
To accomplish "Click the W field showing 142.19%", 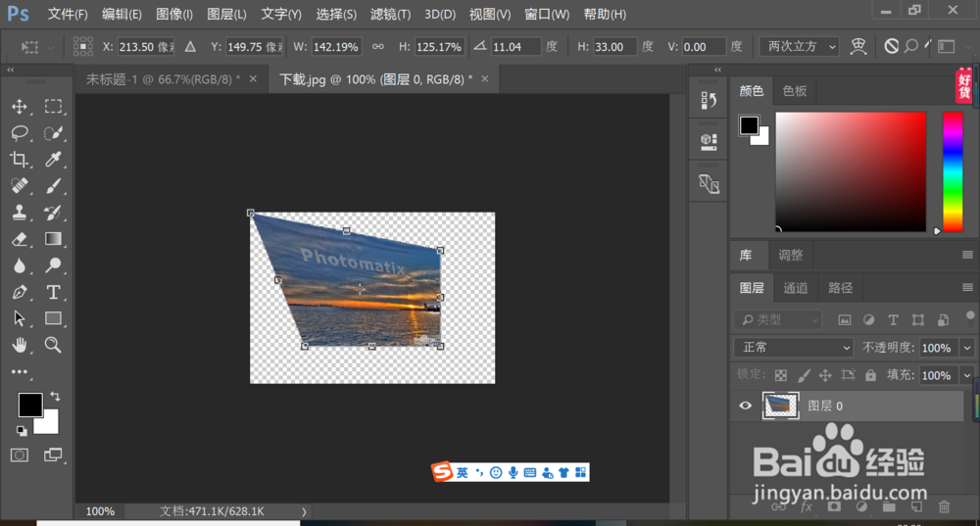I will click(335, 47).
